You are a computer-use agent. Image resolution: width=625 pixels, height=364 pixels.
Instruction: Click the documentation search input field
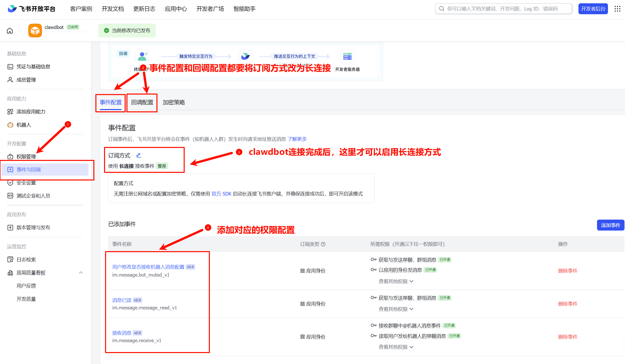pos(503,9)
